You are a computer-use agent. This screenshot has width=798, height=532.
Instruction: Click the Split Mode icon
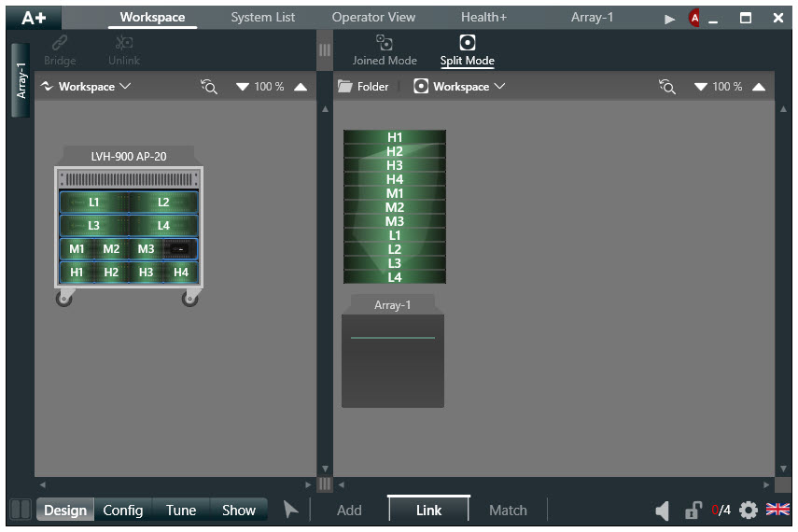[468, 43]
